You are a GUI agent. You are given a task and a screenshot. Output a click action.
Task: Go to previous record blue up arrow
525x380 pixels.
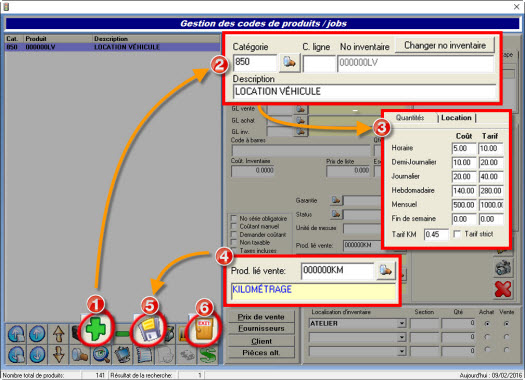click(37, 333)
